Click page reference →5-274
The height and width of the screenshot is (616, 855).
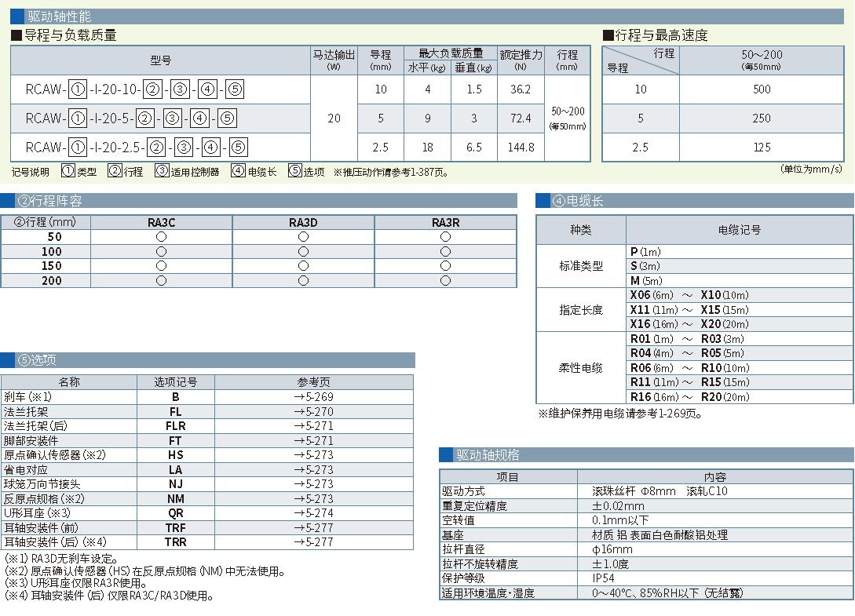313,513
